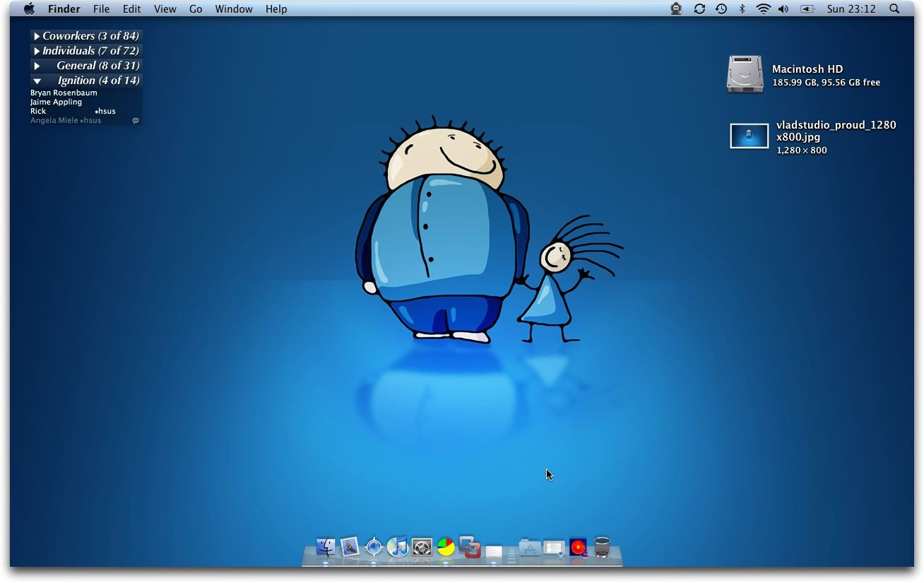Click the Sun 23:12 menu bar clock
The image size is (924, 583).
(x=851, y=9)
